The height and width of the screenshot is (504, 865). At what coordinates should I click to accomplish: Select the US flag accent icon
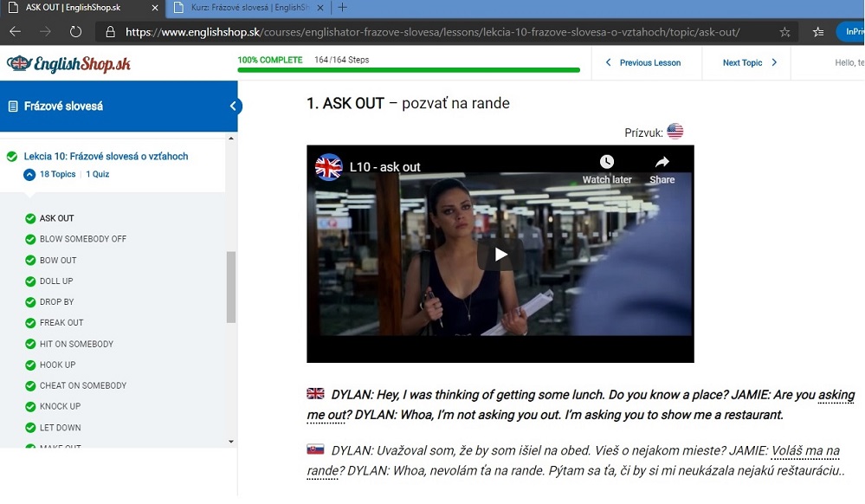(x=675, y=132)
